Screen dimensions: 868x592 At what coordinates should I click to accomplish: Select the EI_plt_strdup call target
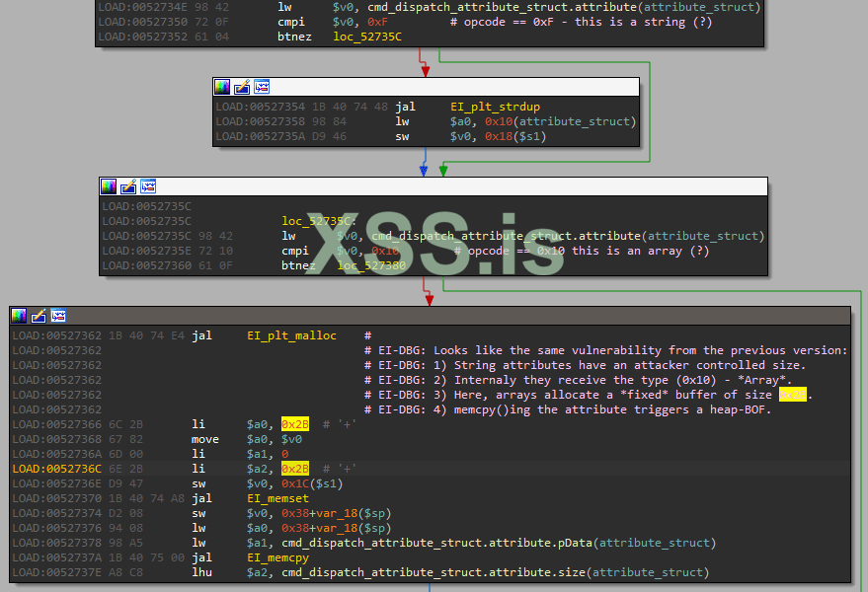pos(495,107)
